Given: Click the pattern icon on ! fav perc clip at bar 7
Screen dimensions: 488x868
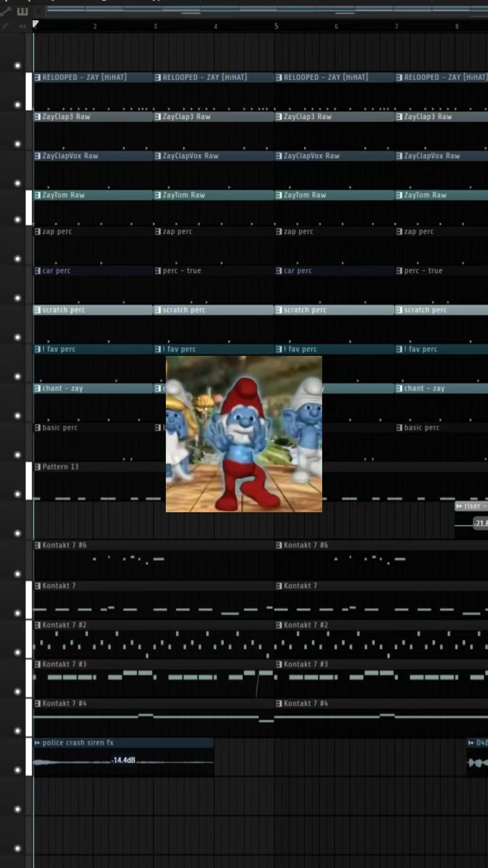Looking at the screenshot, I should point(399,349).
